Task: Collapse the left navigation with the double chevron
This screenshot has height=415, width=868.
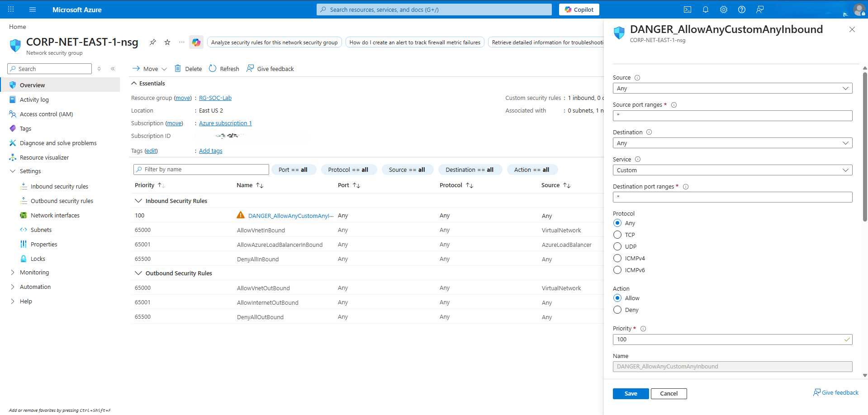Action: tap(113, 69)
